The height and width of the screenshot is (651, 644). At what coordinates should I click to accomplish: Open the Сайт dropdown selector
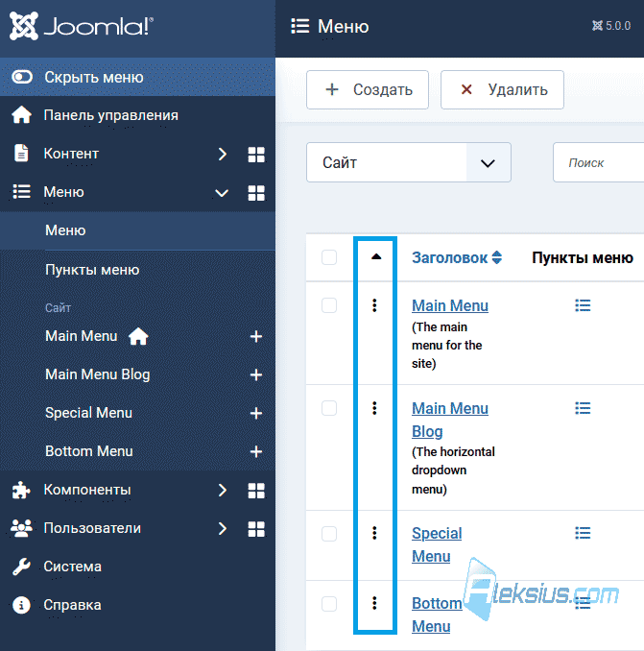click(x=409, y=162)
